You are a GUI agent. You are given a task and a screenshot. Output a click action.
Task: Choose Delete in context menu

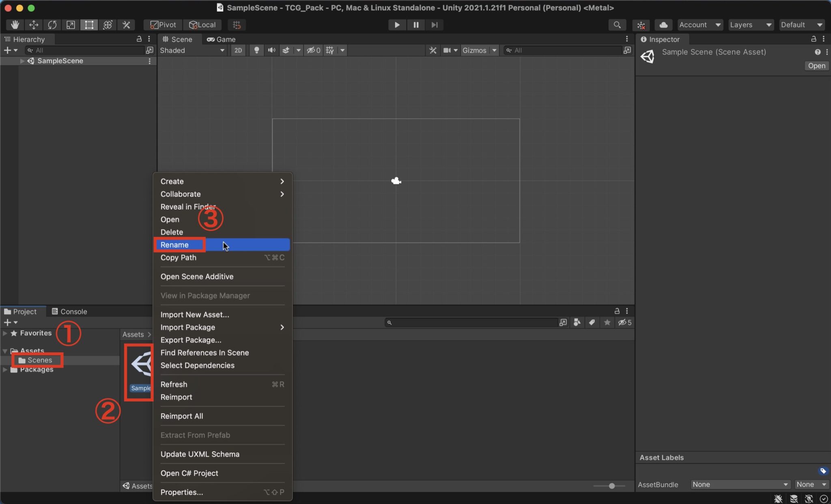222,232
